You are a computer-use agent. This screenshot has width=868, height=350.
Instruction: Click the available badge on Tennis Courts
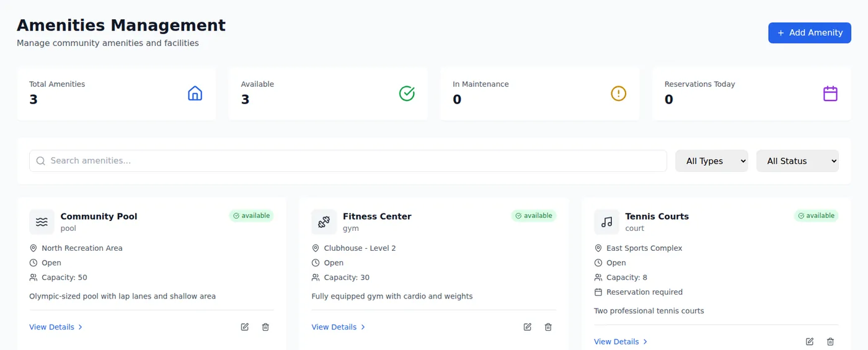[x=816, y=216]
